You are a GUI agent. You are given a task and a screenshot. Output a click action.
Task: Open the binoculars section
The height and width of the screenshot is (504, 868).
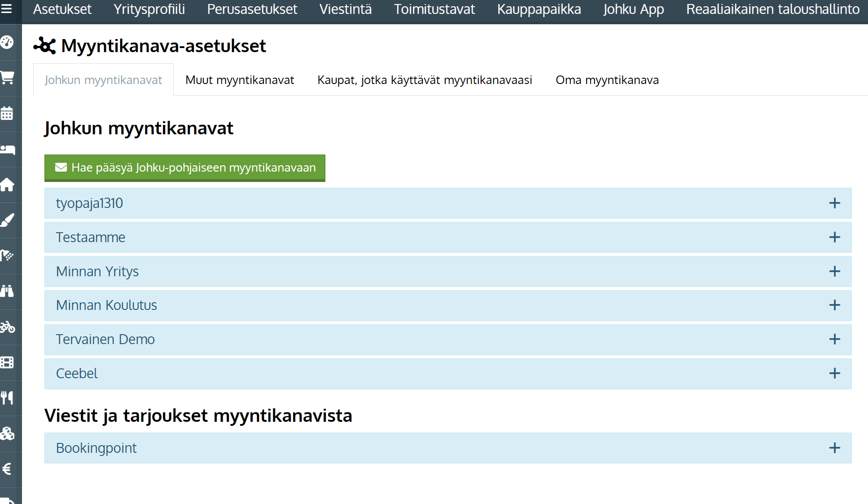(x=7, y=291)
